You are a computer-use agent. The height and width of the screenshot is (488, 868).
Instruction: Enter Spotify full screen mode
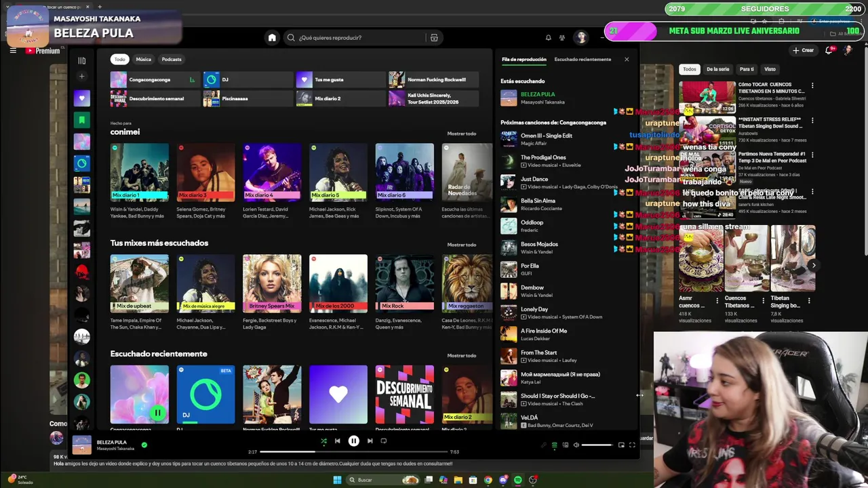632,445
